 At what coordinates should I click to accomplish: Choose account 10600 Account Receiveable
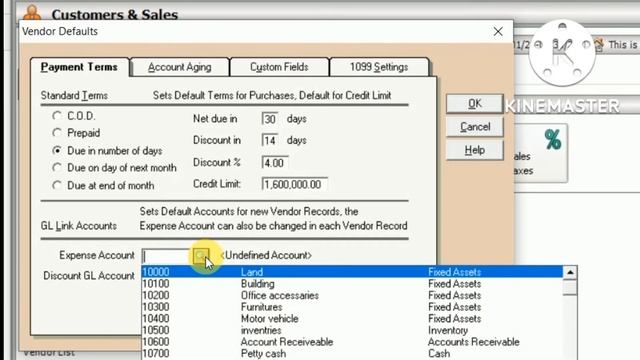pyautogui.click(x=352, y=342)
